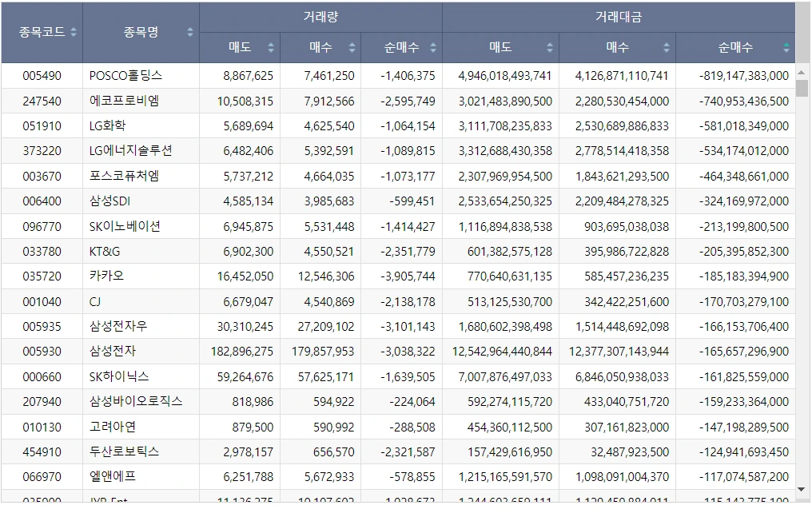The height and width of the screenshot is (509, 812).
Task: Click buy volume 179,857,953
Action: 323,351
